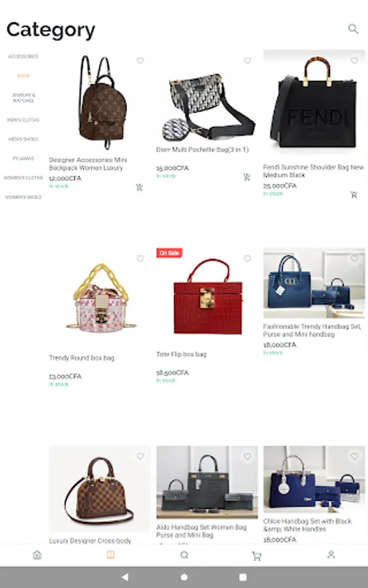The width and height of the screenshot is (368, 588).
Task: Switch to Women's Clothes category
Action: tap(24, 178)
